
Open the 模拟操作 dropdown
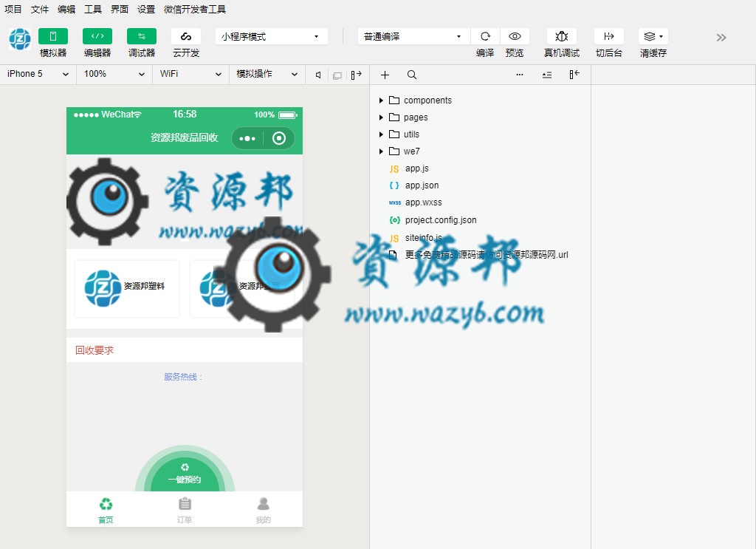click(x=267, y=75)
